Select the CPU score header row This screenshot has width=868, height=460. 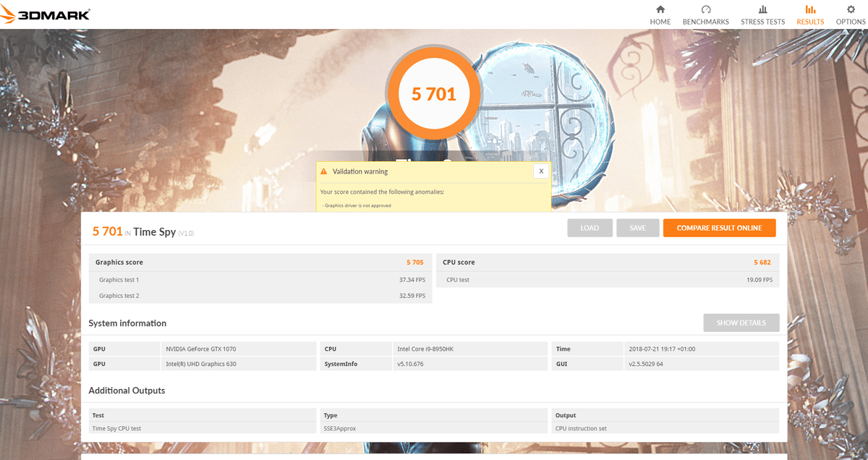608,262
